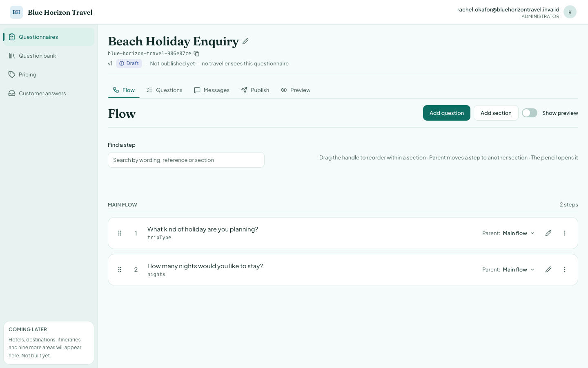Open the Parent dropdown for the tripType step
Screen dimensions: 588x368
(x=519, y=233)
